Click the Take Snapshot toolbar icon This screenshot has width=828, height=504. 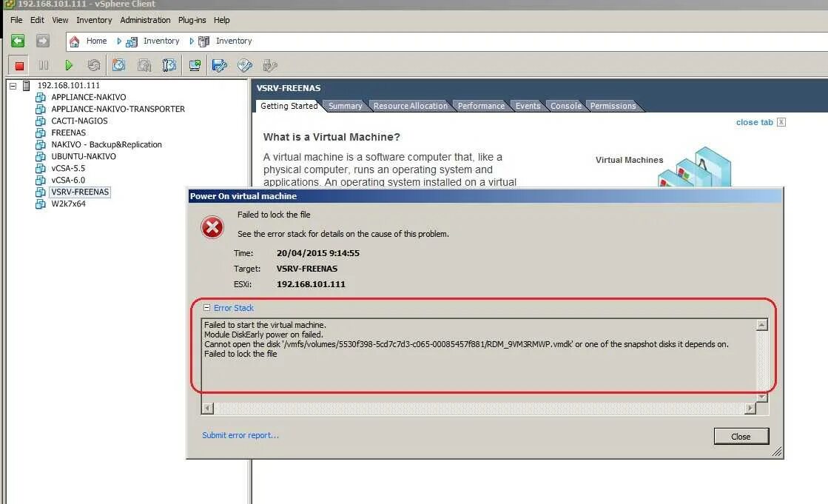(x=119, y=65)
